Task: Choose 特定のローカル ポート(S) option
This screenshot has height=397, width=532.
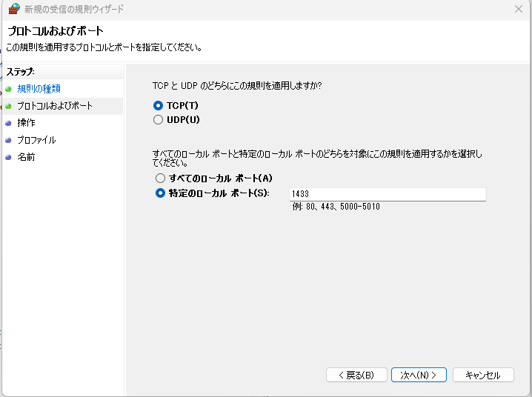Action: (x=161, y=193)
